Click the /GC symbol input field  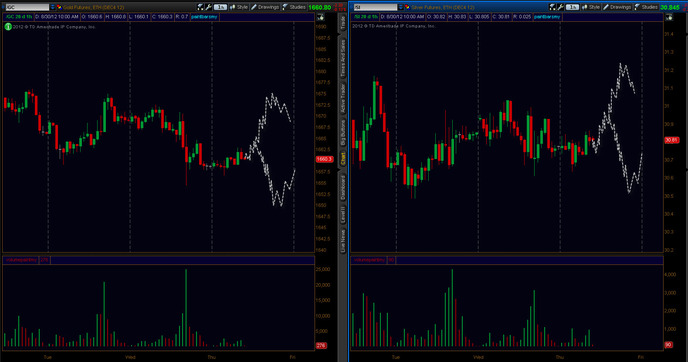coord(27,7)
